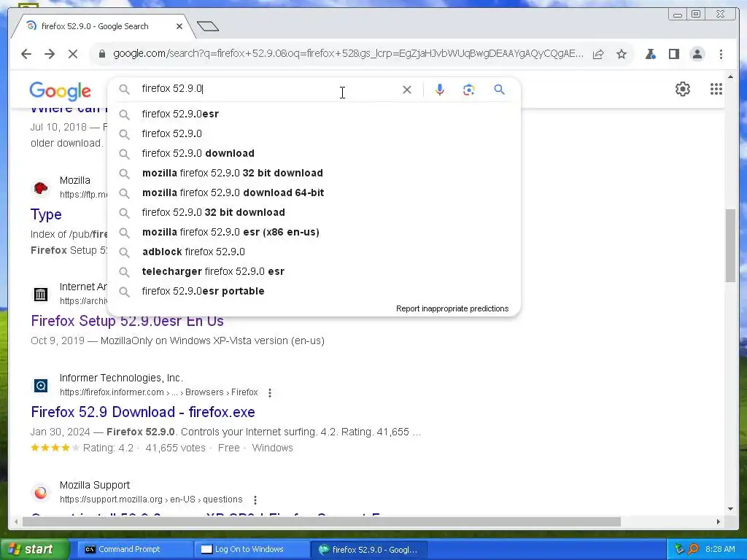Select suggestion firefox 52.9.0esr portable
The width and height of the screenshot is (747, 560).
[x=314, y=292]
